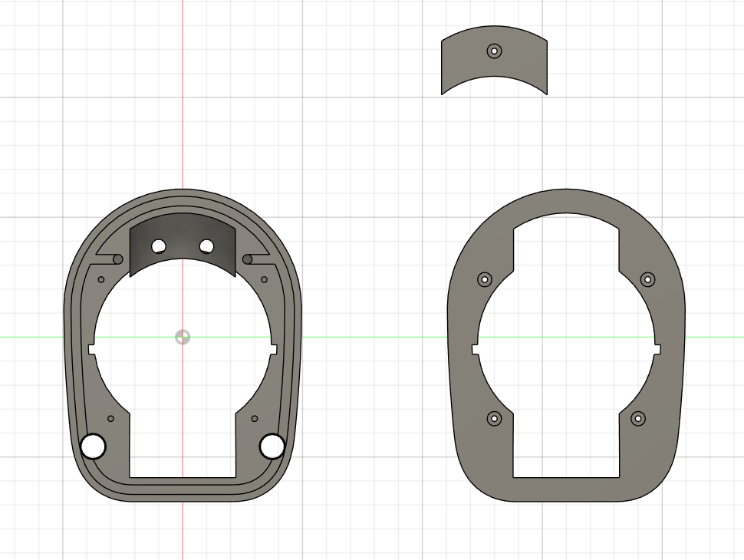This screenshot has width=744, height=560.
Task: Pick lower-right countersunk hole on right plate
Action: point(638,419)
